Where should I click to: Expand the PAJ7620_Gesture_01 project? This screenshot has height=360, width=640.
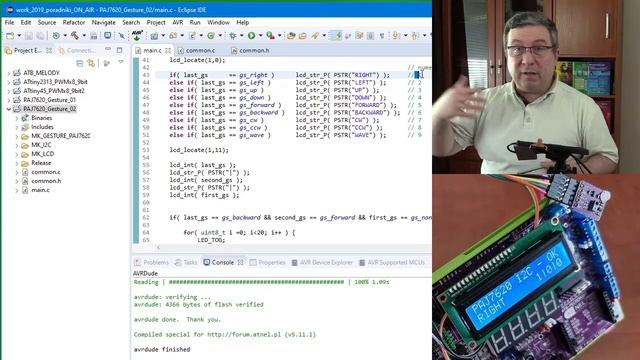pos(9,100)
